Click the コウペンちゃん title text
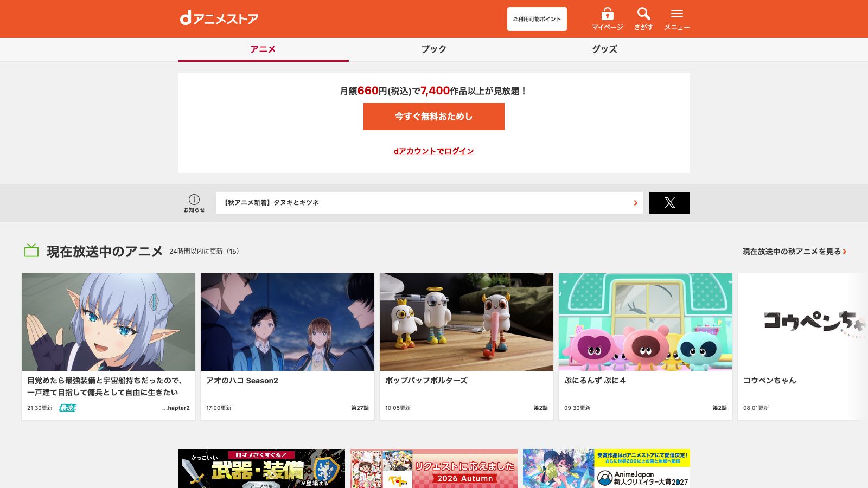 click(770, 381)
